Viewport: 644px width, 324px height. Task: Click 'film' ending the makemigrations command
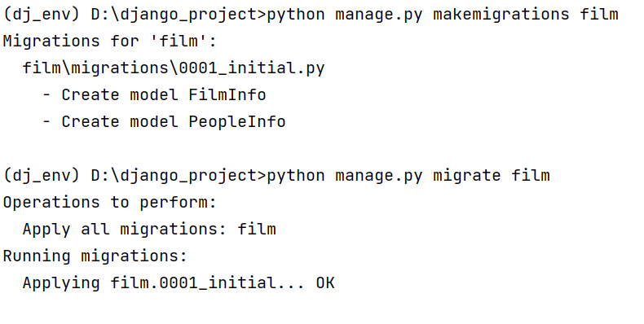(x=599, y=15)
